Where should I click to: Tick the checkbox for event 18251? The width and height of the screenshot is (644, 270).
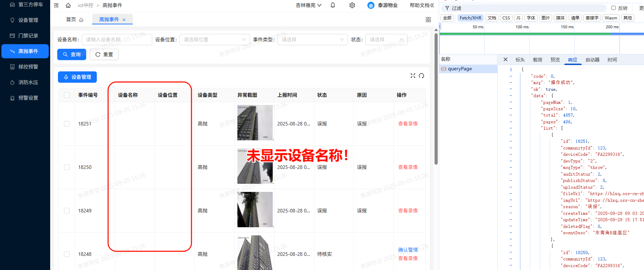67,124
